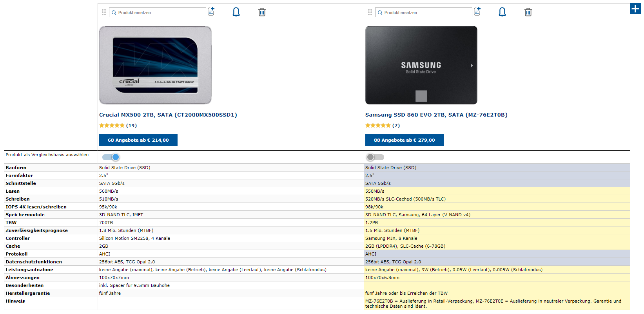Click arrow on Samsung SSD image

pos(472,66)
